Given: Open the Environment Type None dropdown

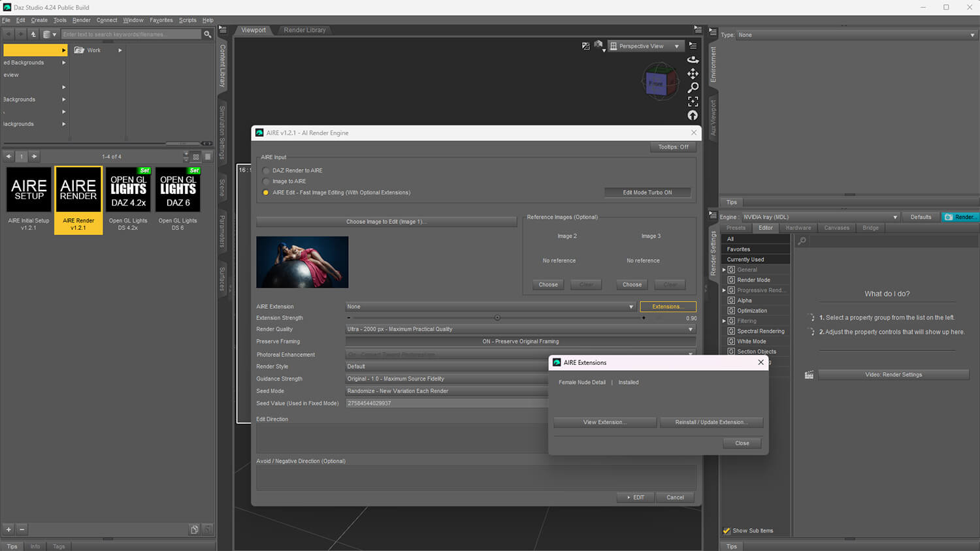Looking at the screenshot, I should (x=857, y=35).
